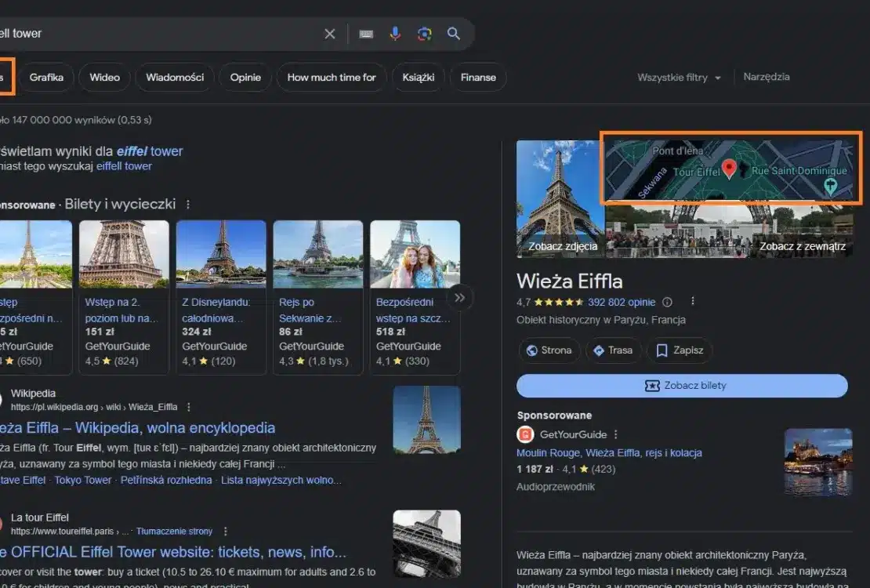Open Zobacz zdjęcia photo thumbnail

point(560,198)
